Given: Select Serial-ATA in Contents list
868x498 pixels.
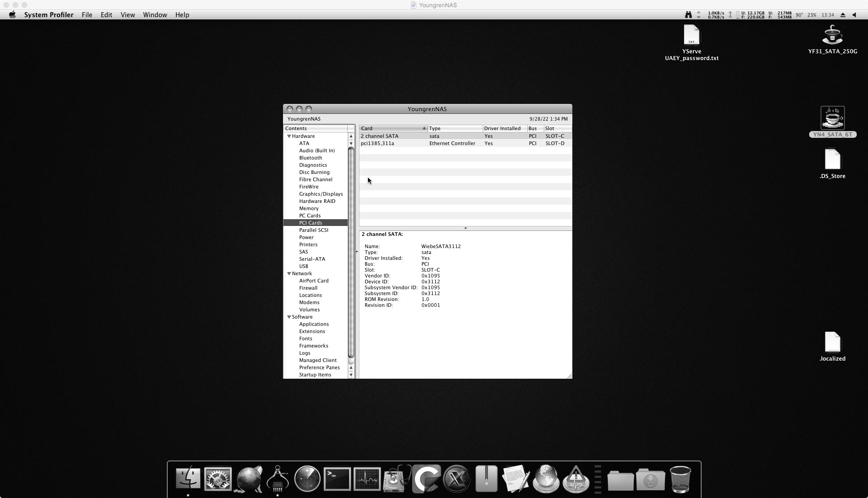Looking at the screenshot, I should tap(312, 259).
